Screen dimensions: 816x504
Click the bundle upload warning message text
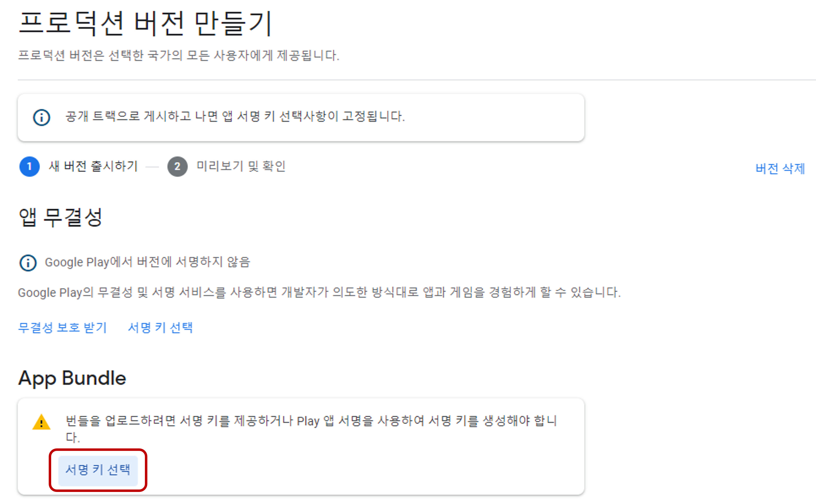point(311,429)
